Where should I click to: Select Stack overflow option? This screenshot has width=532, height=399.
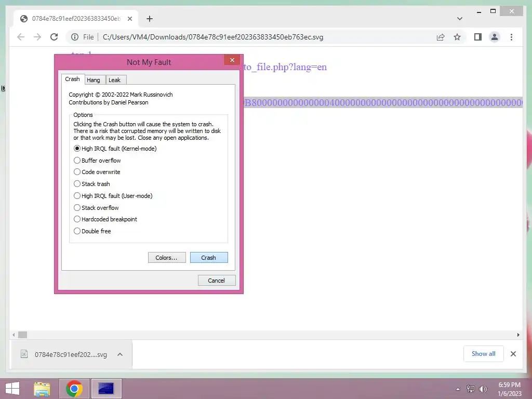tap(96, 208)
